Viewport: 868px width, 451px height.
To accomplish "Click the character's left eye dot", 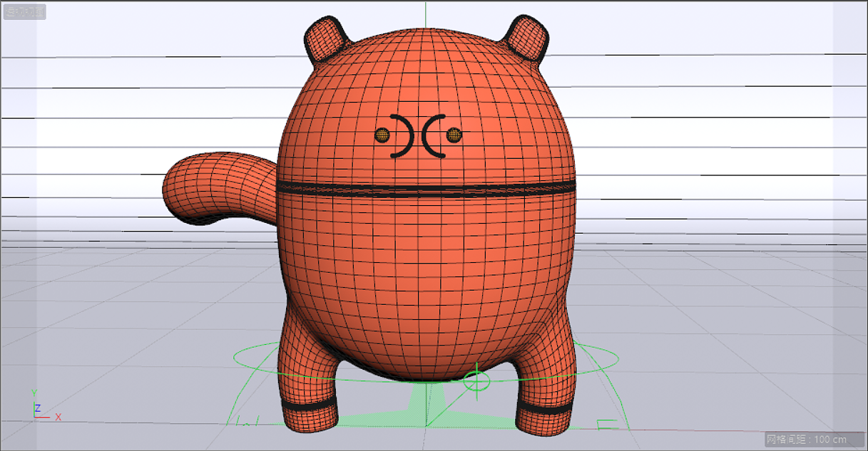I will (x=382, y=134).
